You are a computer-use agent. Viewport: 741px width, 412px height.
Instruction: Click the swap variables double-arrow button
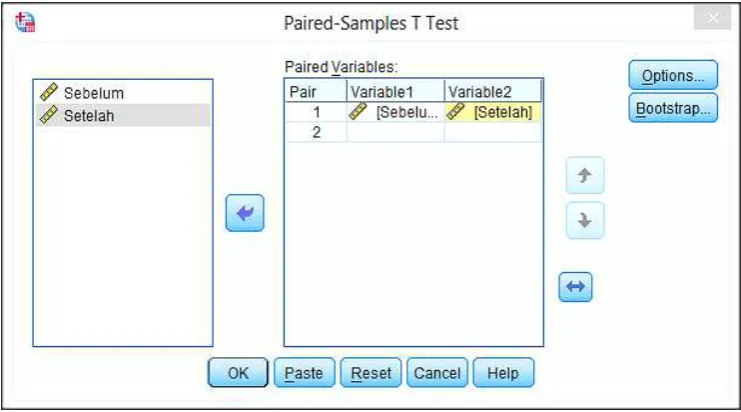pos(575,286)
